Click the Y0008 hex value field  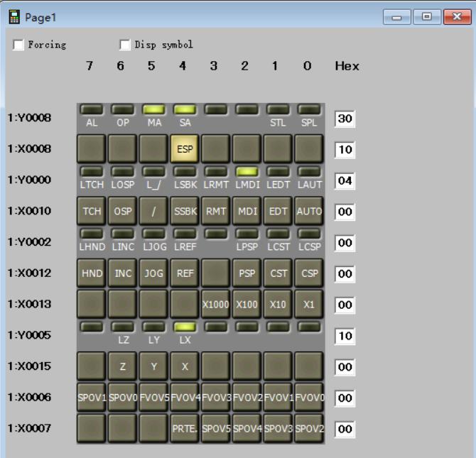point(345,119)
